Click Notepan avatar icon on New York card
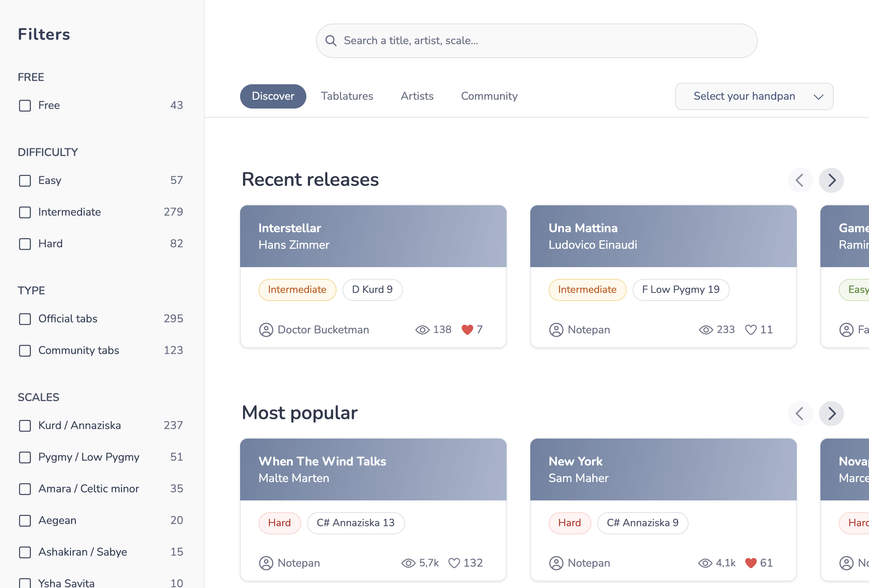Viewport: 869px width, 588px height. (556, 563)
